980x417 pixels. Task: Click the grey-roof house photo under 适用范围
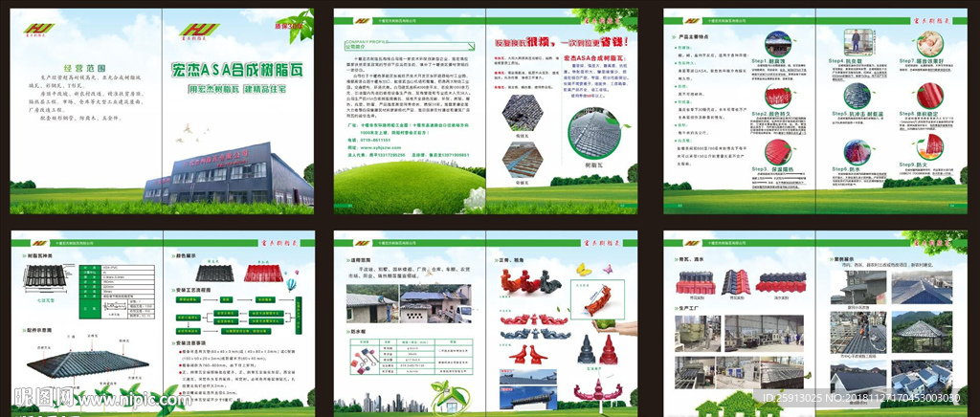click(372, 304)
